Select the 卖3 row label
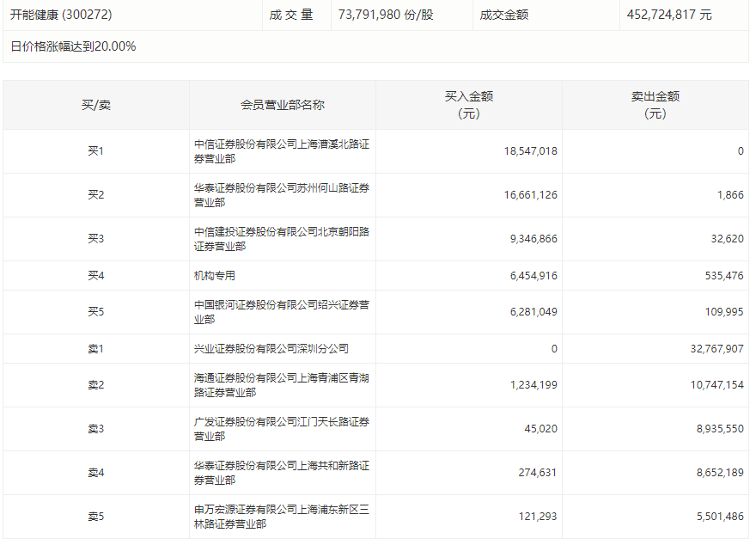This screenshot has width=756, height=545. pos(96,429)
